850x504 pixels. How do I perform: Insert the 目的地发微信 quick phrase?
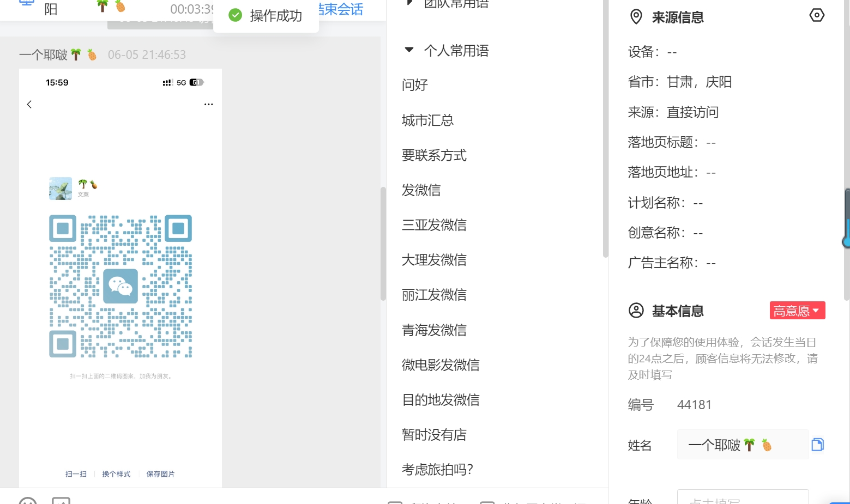(x=441, y=400)
